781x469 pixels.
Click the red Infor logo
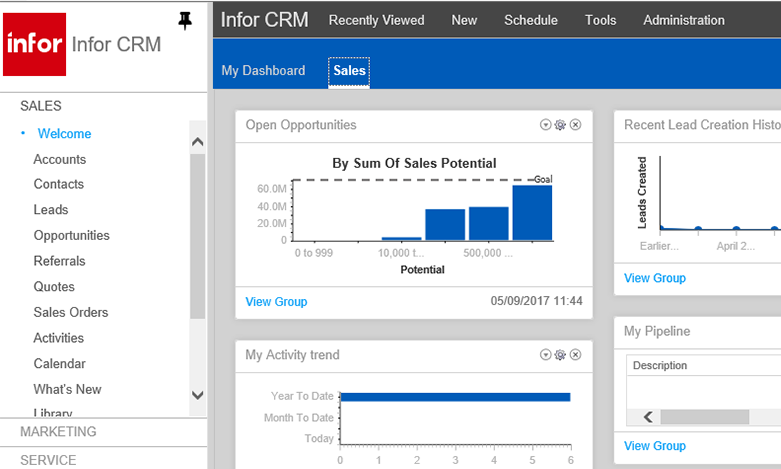click(x=34, y=44)
